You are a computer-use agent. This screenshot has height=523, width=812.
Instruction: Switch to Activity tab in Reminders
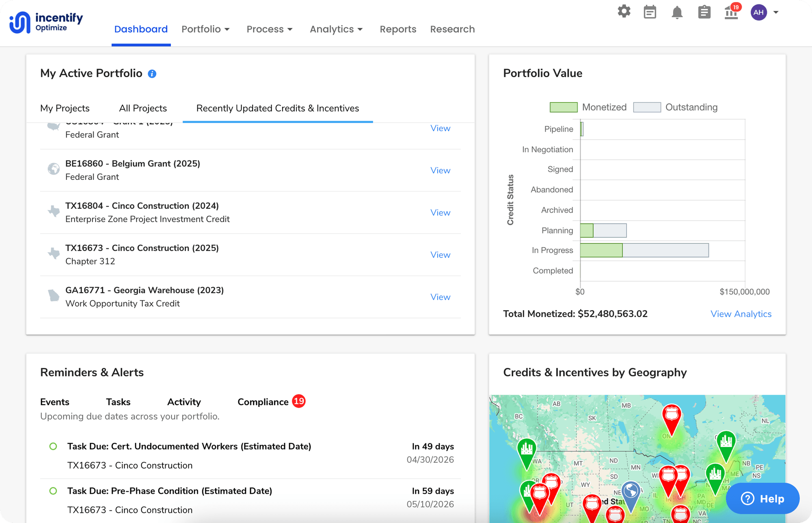(184, 402)
